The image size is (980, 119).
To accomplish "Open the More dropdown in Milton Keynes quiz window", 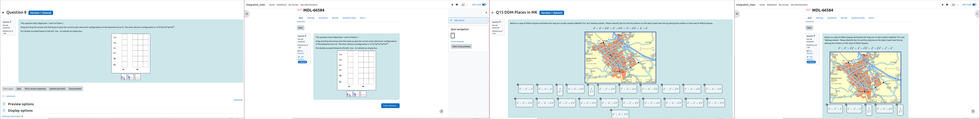I will [x=872, y=18].
